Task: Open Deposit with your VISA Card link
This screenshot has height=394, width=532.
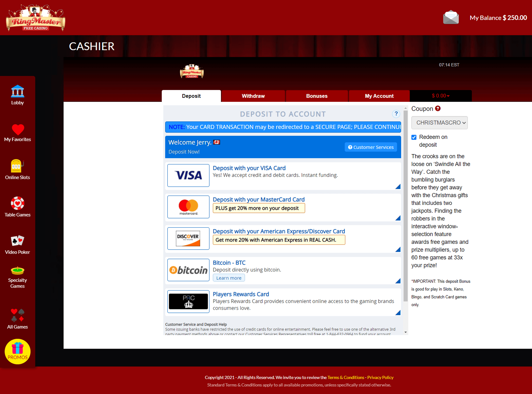Action: click(x=249, y=168)
